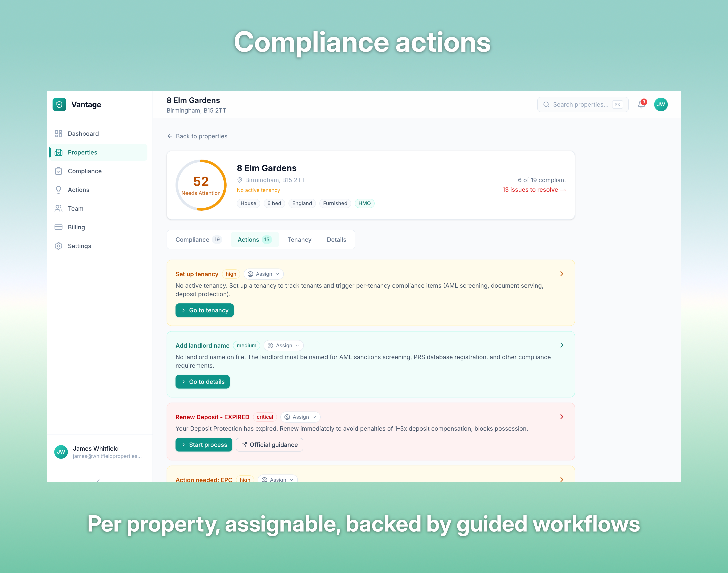728x573 pixels.
Task: Open the JW avatar in top bar
Action: pyautogui.click(x=661, y=104)
